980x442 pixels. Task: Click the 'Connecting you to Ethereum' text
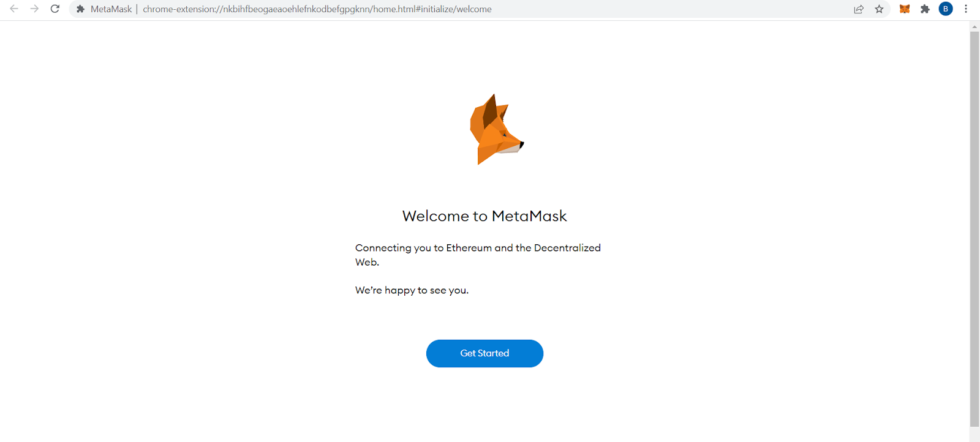(478, 255)
